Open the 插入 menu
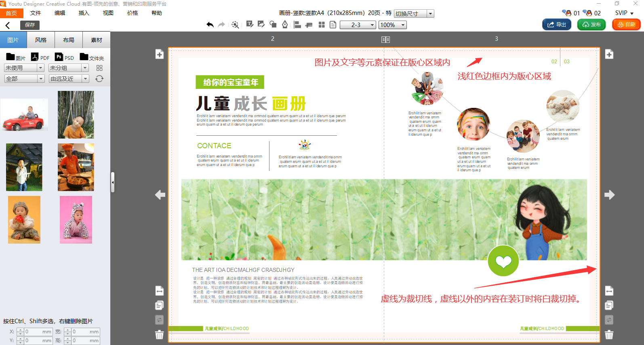 [x=84, y=13]
